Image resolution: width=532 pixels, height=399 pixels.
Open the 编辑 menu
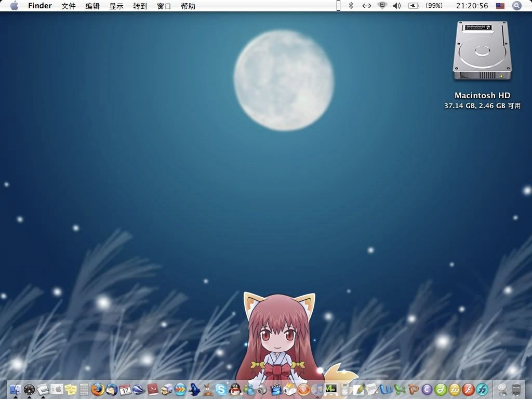[x=92, y=6]
